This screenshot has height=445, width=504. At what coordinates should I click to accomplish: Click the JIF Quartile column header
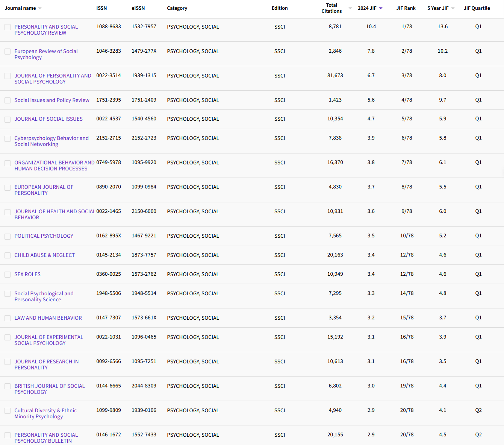(x=477, y=8)
